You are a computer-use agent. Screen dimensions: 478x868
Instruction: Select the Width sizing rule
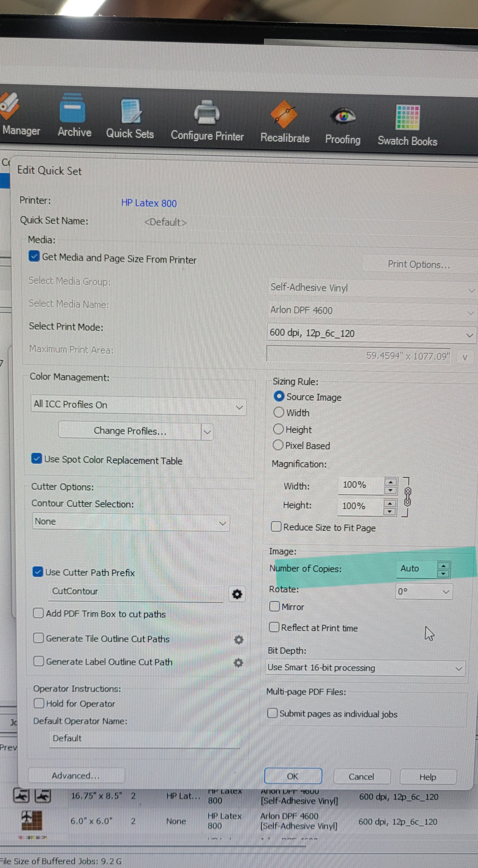pyautogui.click(x=279, y=412)
